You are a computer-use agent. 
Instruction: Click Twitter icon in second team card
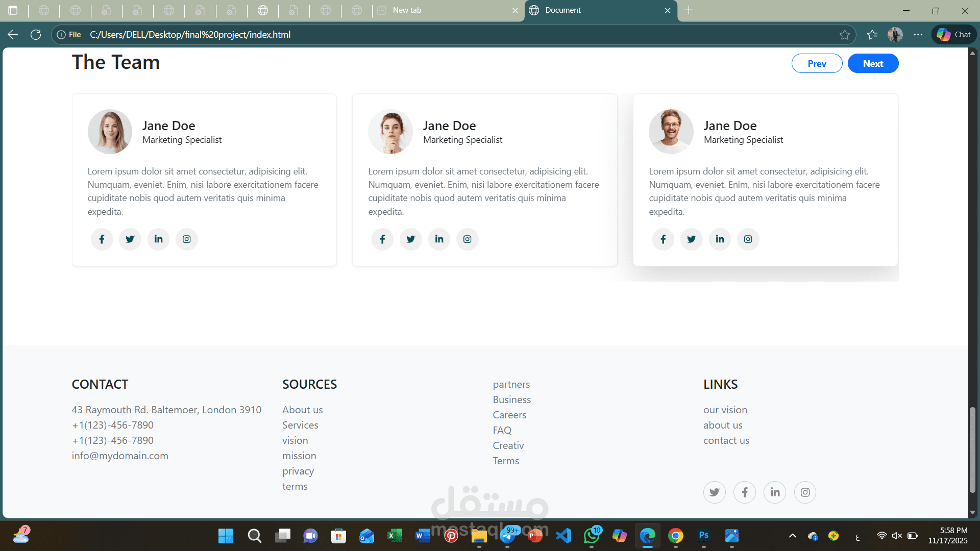pos(410,239)
